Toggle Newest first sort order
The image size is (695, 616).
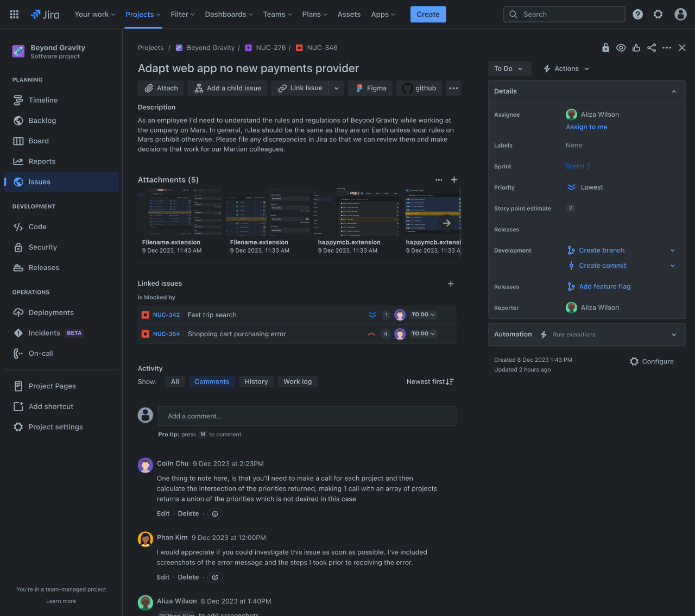429,381
